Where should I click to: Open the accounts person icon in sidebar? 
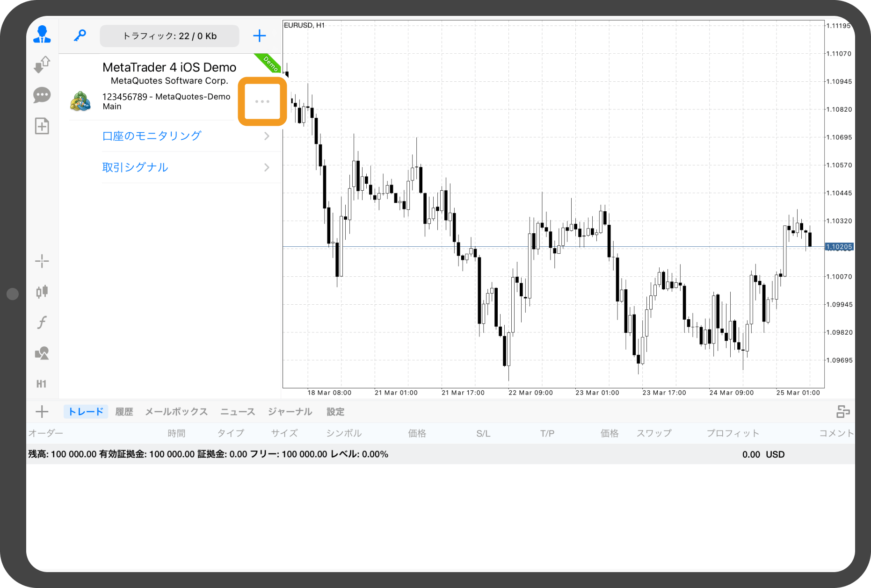click(42, 35)
